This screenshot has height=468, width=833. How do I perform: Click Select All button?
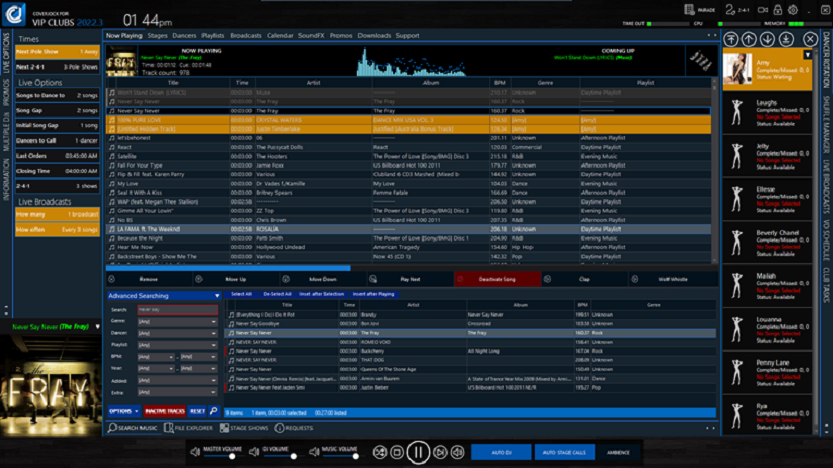241,294
